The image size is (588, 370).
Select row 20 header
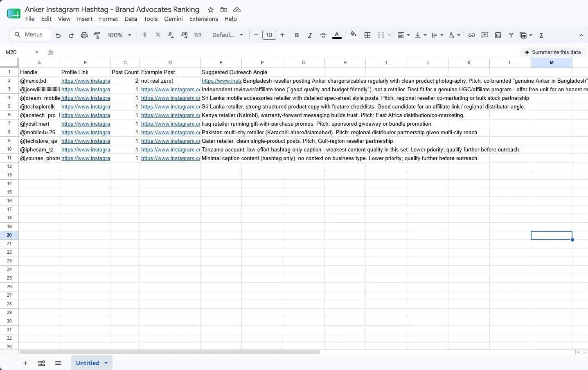(9, 235)
